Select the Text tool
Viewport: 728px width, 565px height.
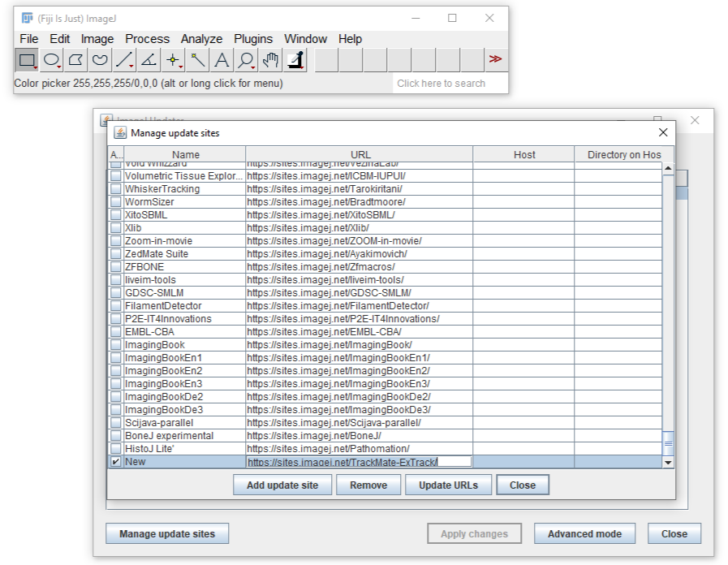pos(222,60)
